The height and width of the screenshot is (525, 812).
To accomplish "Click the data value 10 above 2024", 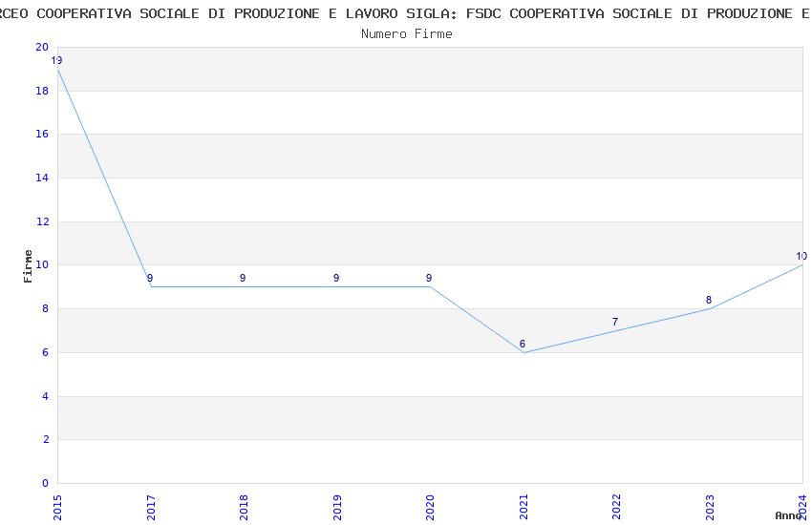I will pyautogui.click(x=801, y=256).
